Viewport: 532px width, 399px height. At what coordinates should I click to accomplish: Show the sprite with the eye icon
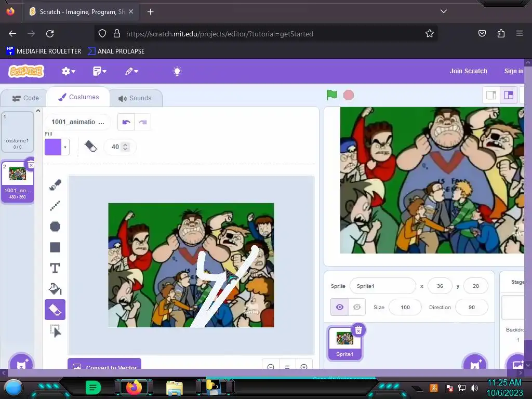point(340,307)
